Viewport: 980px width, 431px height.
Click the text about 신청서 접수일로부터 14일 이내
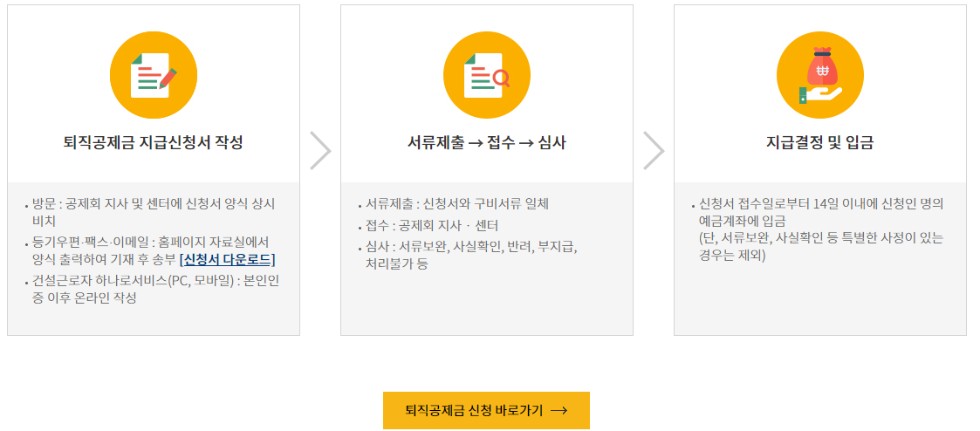pyautogui.click(x=820, y=212)
